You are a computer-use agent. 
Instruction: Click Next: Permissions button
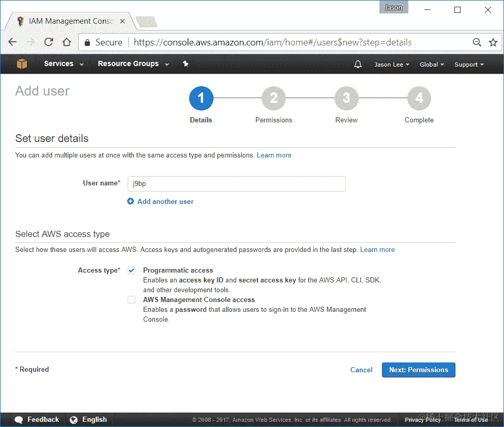click(x=419, y=370)
